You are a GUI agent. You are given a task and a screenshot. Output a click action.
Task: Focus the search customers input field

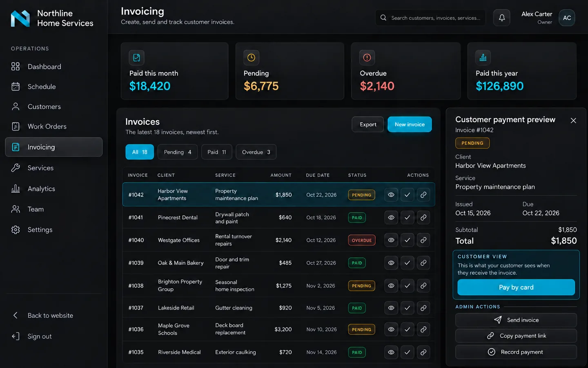pos(430,18)
